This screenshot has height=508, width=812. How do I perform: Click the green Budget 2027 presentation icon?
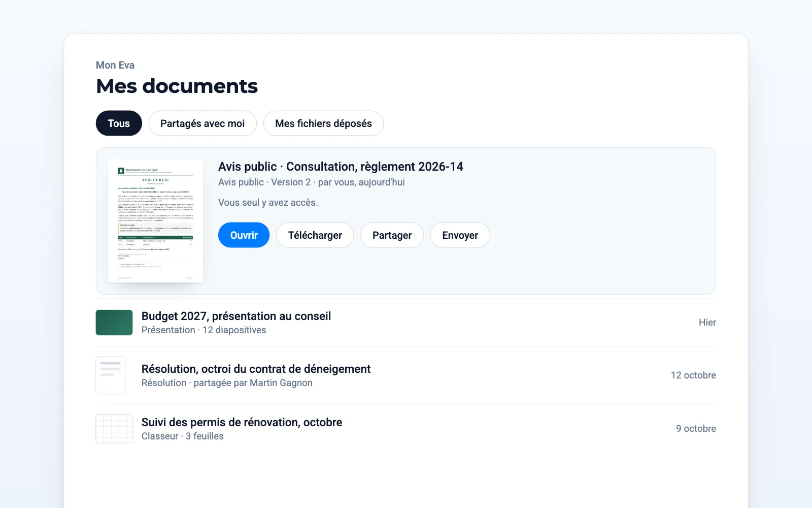pos(114,323)
